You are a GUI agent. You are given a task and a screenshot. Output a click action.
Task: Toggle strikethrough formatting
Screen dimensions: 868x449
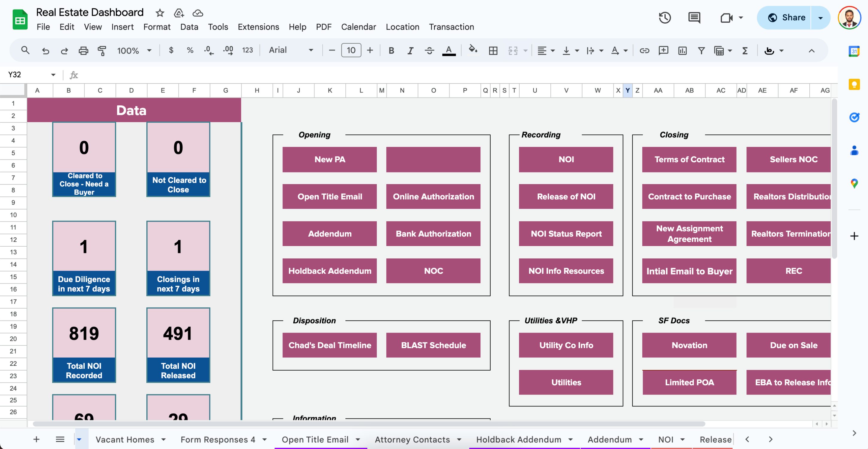(429, 51)
